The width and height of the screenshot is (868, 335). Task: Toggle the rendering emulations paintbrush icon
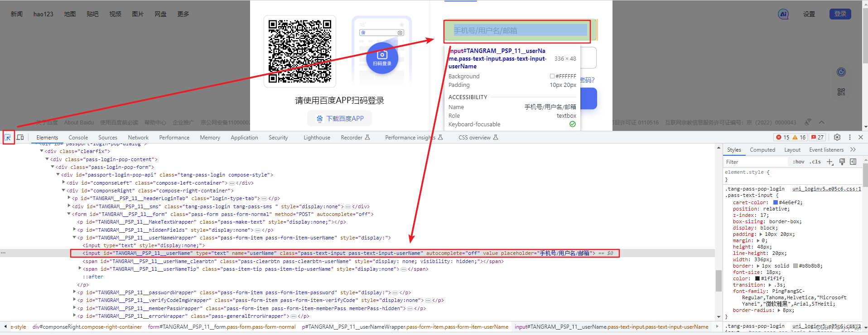(x=842, y=162)
